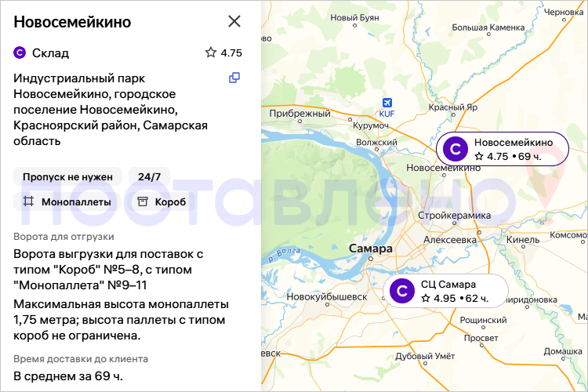Click the р. Волга river label
The height and width of the screenshot is (392, 588).
coord(285,255)
